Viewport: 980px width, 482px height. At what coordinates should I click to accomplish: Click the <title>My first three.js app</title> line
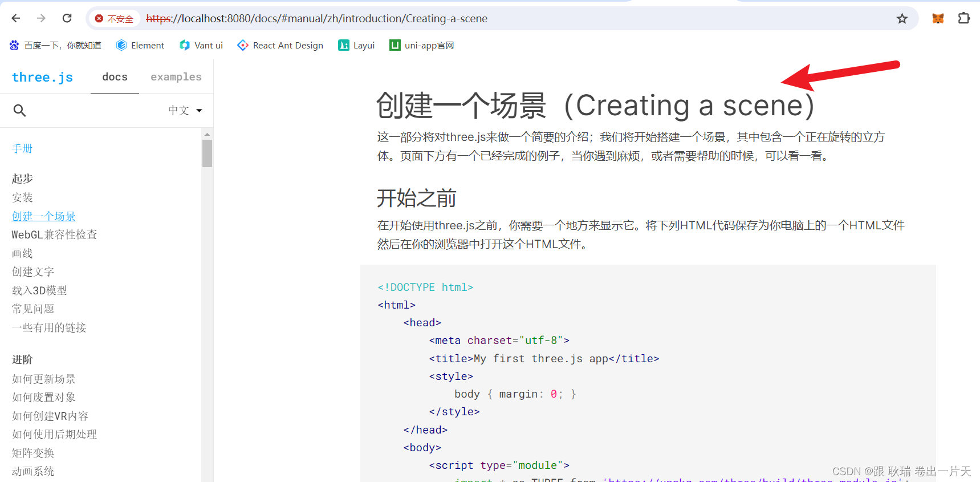coord(544,358)
